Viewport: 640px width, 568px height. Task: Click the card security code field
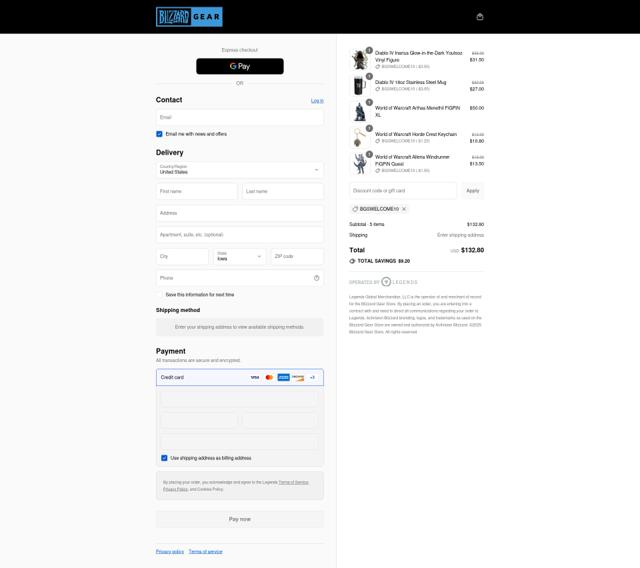(x=280, y=420)
